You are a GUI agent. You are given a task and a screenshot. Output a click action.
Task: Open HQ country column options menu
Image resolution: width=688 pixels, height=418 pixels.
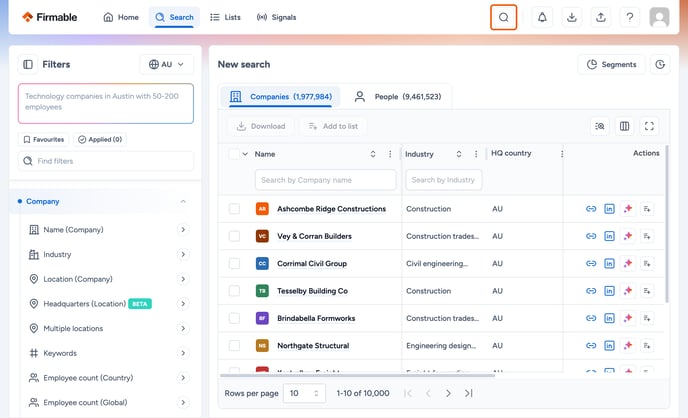[562, 154]
